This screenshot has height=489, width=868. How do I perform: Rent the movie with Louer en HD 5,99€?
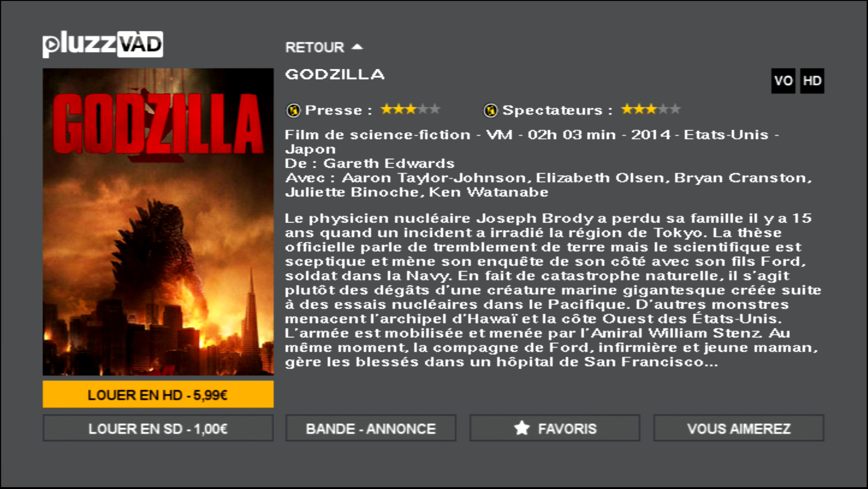click(x=158, y=394)
